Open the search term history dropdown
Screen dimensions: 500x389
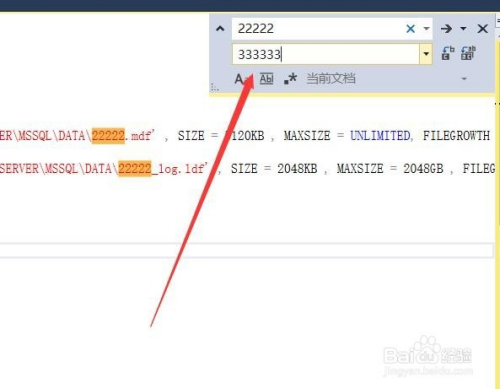426,29
